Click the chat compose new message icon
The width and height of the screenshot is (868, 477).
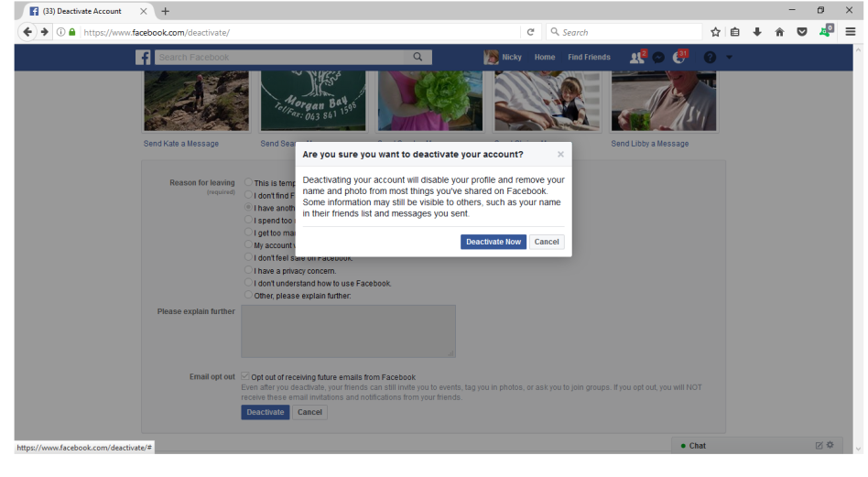pos(819,446)
